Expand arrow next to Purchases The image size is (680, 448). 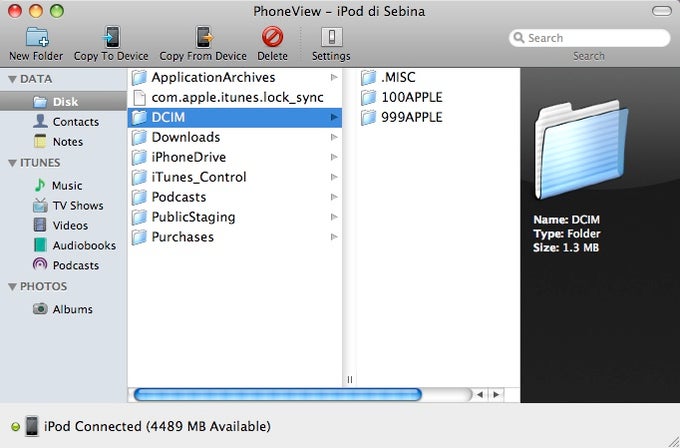[x=334, y=237]
